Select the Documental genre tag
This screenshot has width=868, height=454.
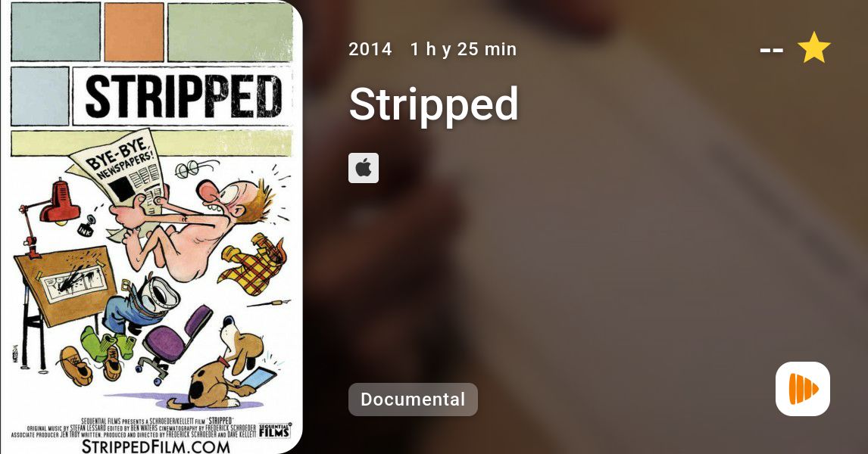[x=413, y=400]
